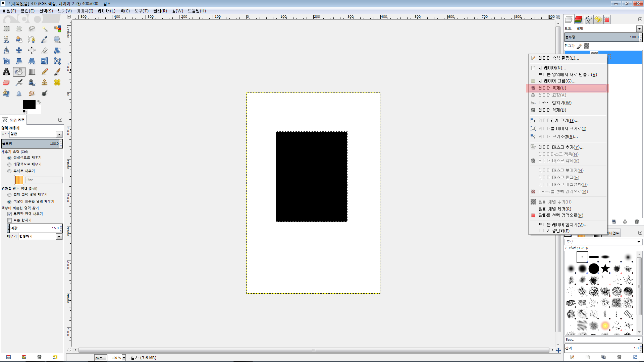The height and width of the screenshot is (362, 644).
Task: Click the 간격 spacing slider field
Action: pos(601,348)
